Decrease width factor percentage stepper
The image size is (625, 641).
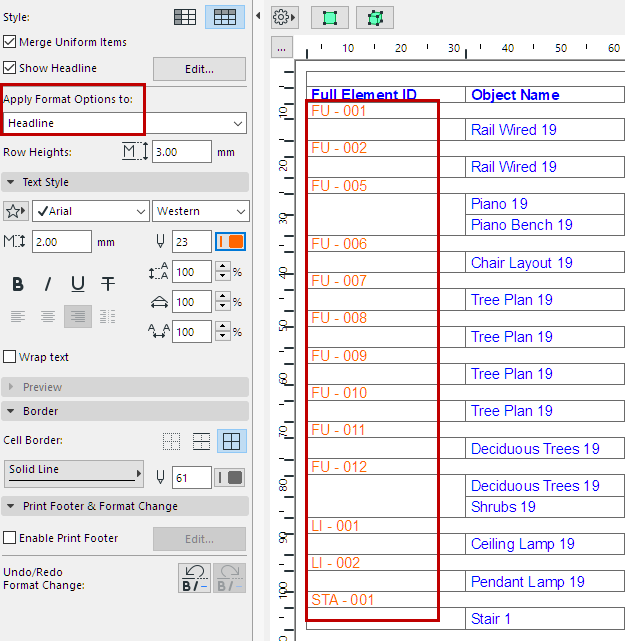tap(222, 306)
